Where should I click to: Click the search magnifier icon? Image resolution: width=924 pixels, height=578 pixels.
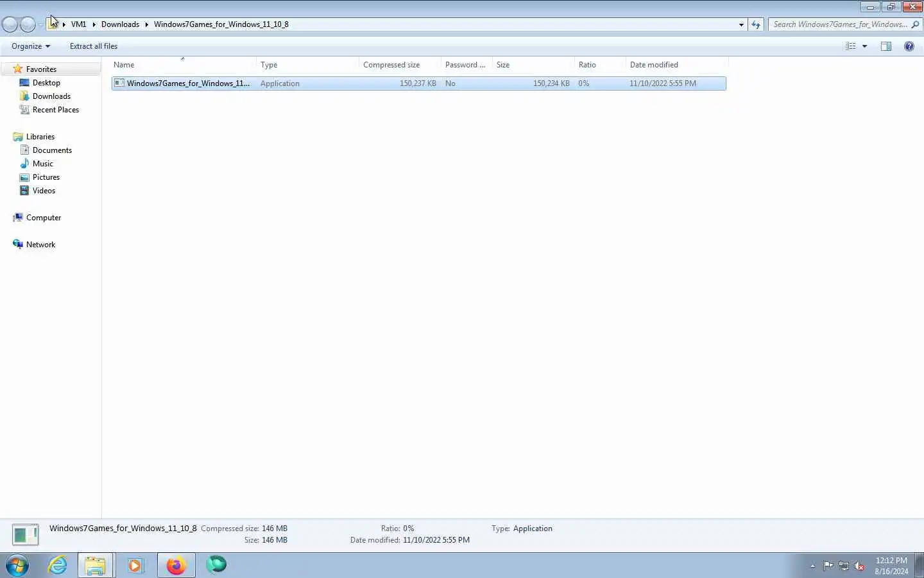coord(915,24)
